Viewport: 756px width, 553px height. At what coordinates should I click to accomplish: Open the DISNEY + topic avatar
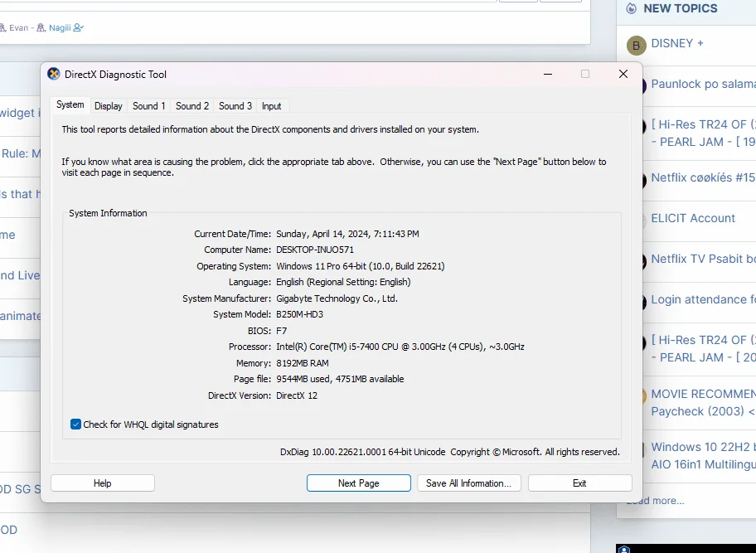pyautogui.click(x=636, y=46)
